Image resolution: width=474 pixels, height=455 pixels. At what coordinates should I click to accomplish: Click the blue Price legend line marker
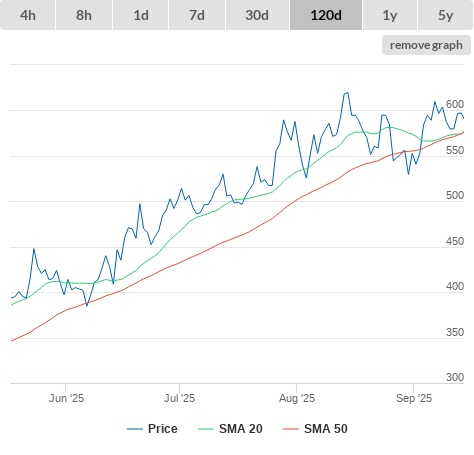(135, 429)
